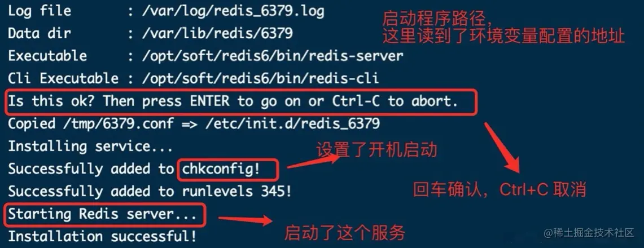Click the 'Installation successful!' line
The height and width of the screenshot is (248, 644).
[x=102, y=237]
